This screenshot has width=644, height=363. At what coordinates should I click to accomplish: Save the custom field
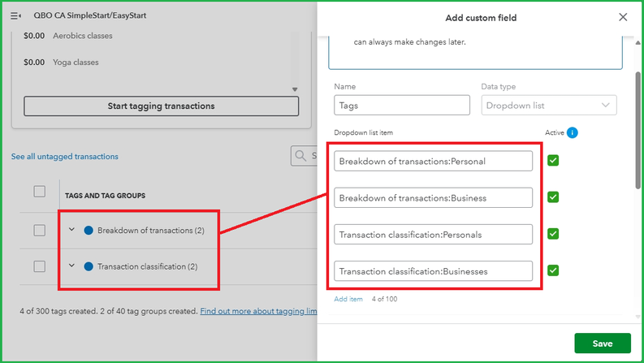(x=602, y=344)
